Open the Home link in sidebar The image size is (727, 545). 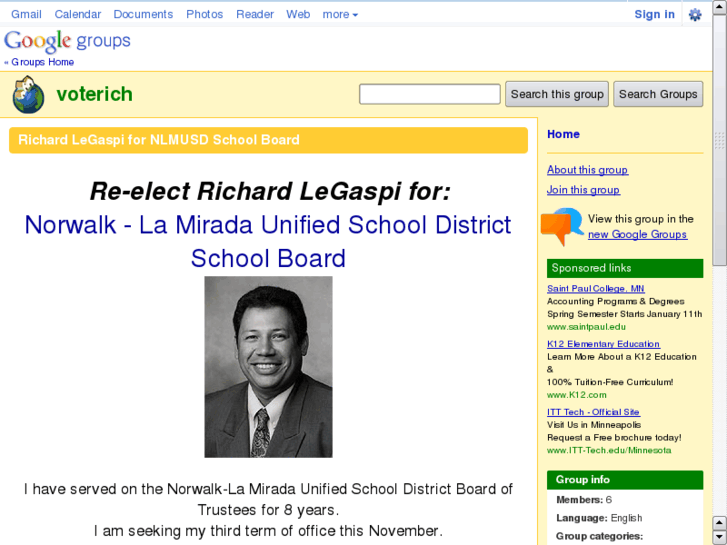[563, 134]
